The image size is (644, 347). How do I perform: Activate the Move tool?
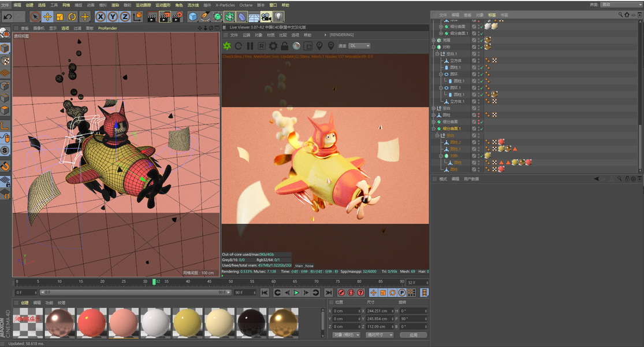click(x=47, y=17)
